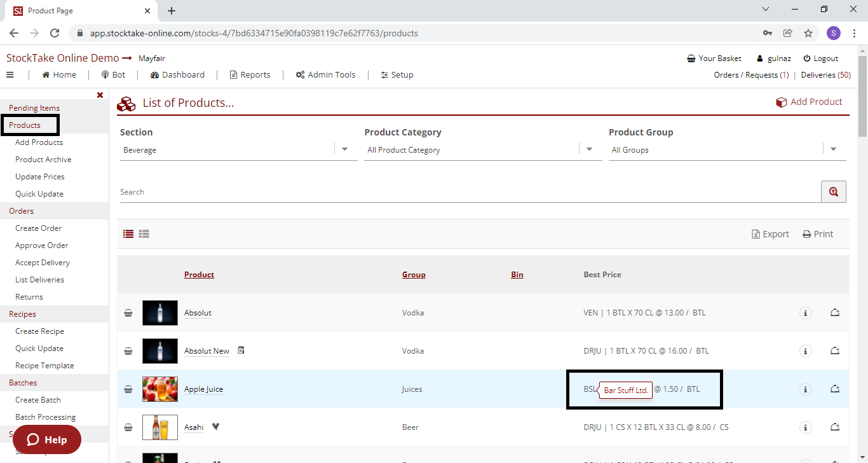Viewport: 868px width, 463px height.
Task: Open the Setup menu
Action: coord(397,75)
